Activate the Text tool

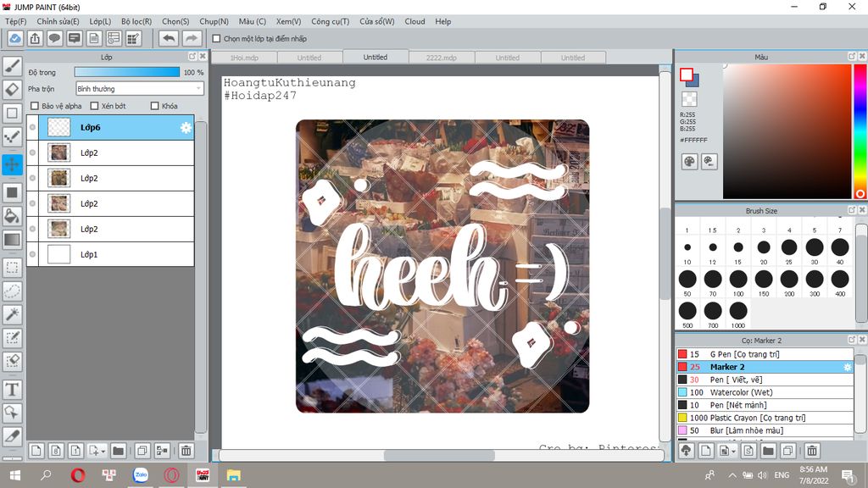click(x=12, y=390)
